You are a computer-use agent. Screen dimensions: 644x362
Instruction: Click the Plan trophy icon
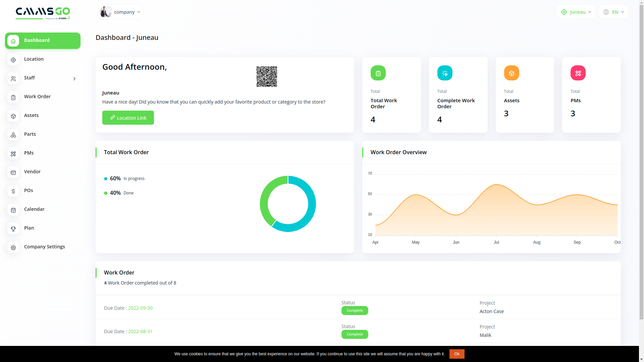13,229
